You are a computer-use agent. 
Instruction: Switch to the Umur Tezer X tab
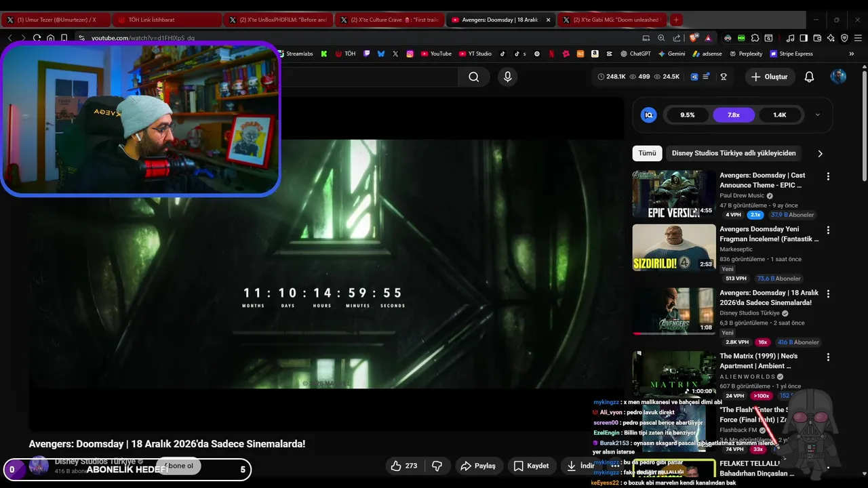(x=56, y=20)
